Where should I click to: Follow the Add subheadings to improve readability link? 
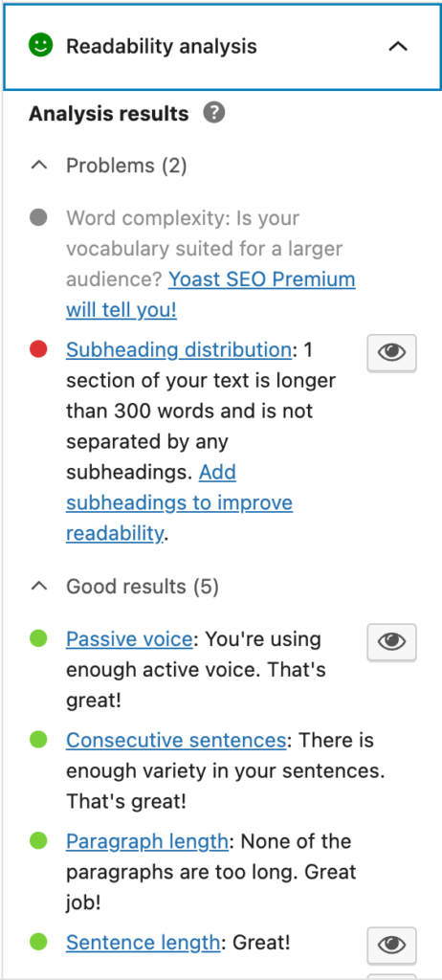pos(180,502)
